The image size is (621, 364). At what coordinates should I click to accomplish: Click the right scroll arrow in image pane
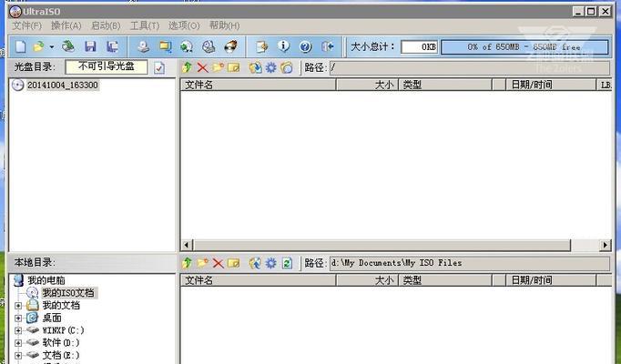[605, 246]
